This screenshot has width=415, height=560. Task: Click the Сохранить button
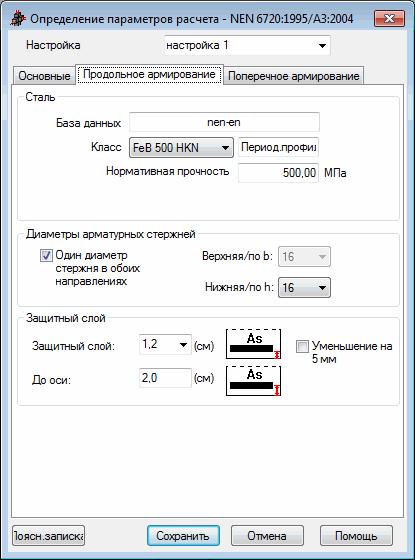(183, 536)
